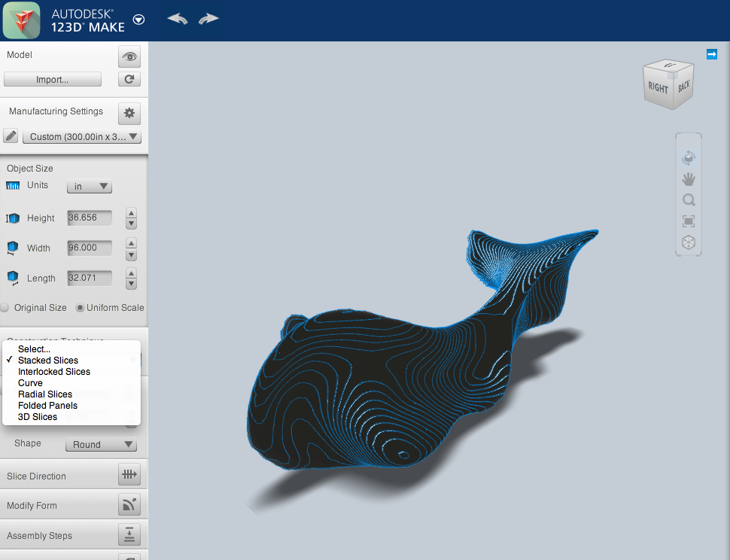Click the 123D Make app logo
The image size is (730, 560).
(21, 20)
